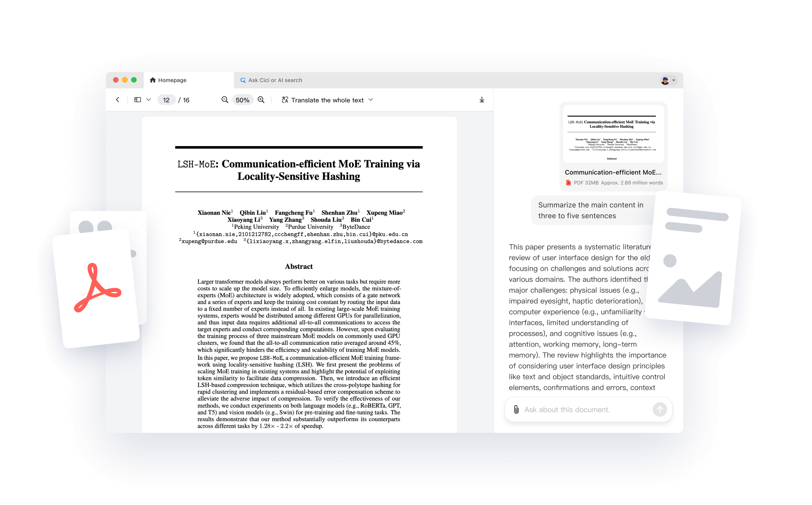Viewport: 812px width, 505px height.
Task: Click the zoom out magnifier
Action: (x=225, y=100)
